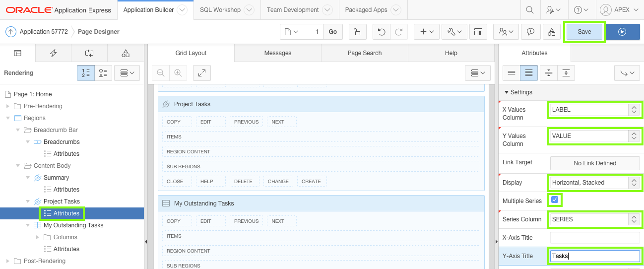
Task: Click into the Y-Axis Title field
Action: click(x=595, y=256)
